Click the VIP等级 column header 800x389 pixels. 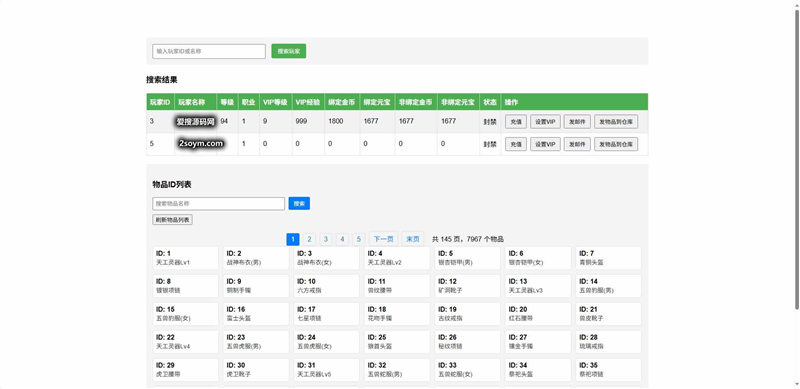[276, 102]
